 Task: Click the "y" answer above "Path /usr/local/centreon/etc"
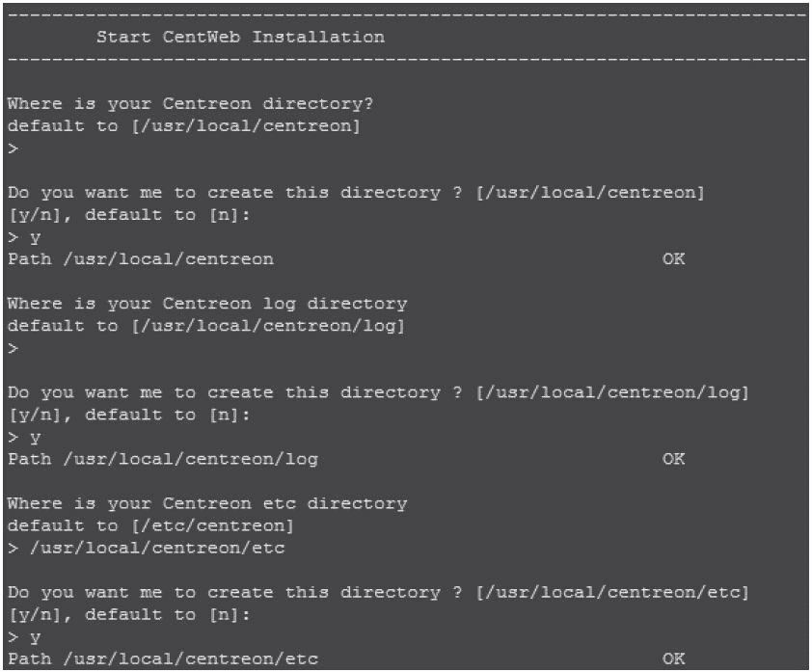[x=36, y=636]
